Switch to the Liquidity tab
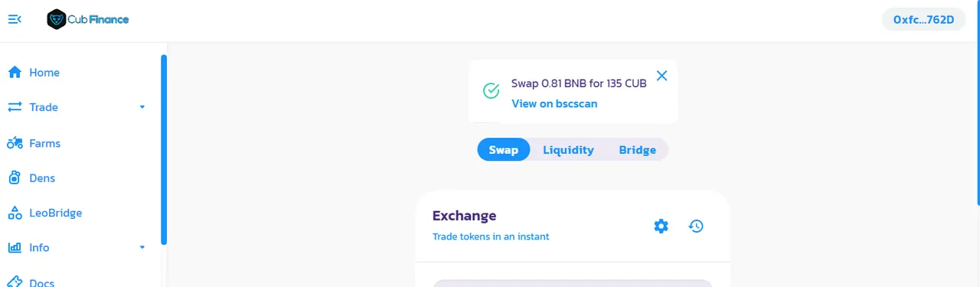This screenshot has width=980, height=287. [568, 149]
